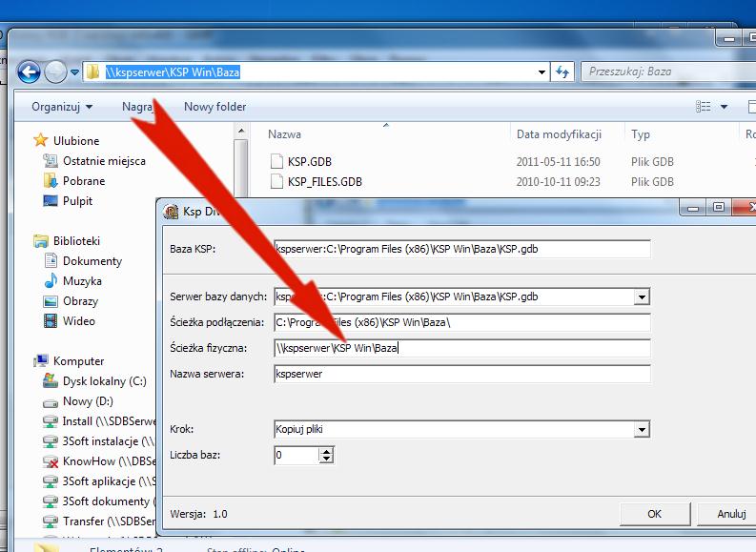Sort files by Data modyfikacji column
Viewport: 756px width, 552px height.
coord(559,134)
